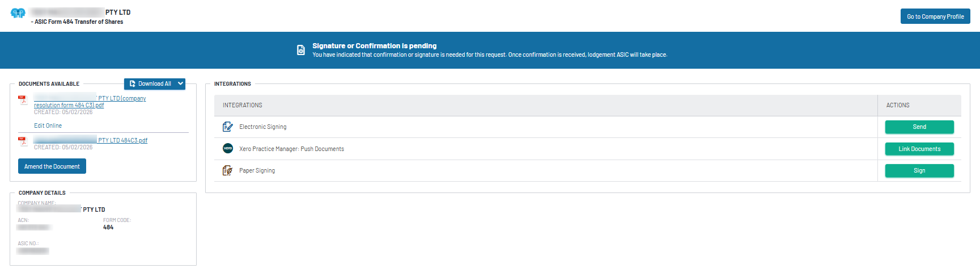Viewport: 980px width, 268px height.
Task: Select the Paper Signing row label
Action: 257,170
